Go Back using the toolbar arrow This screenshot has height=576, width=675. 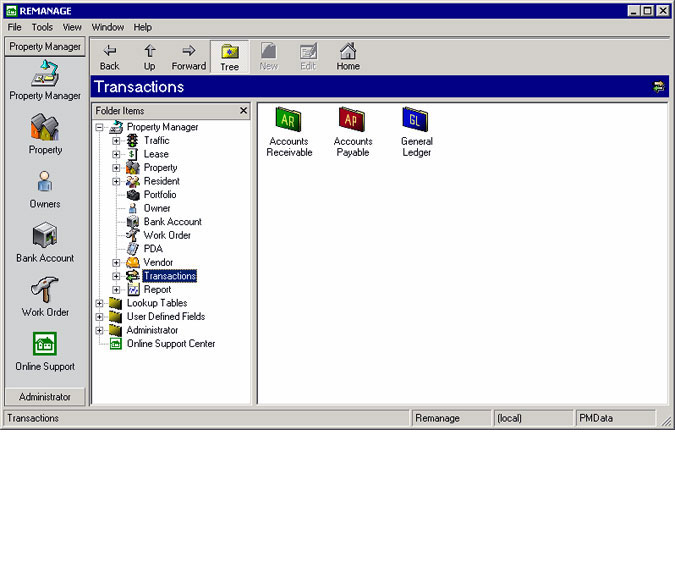[x=109, y=57]
